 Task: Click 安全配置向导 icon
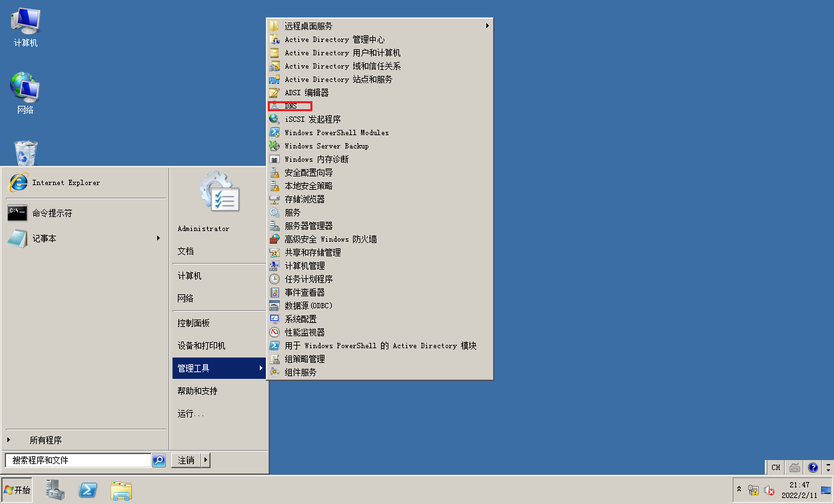coord(274,172)
